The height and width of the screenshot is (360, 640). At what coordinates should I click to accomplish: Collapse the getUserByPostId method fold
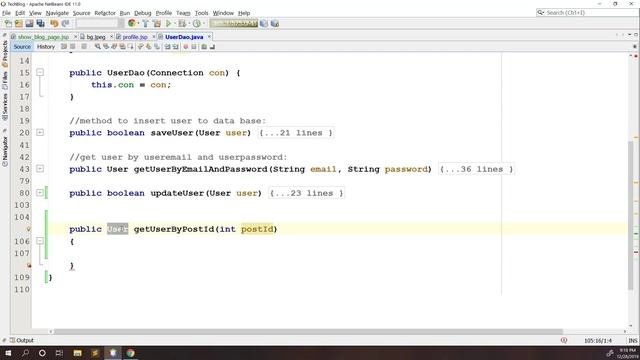point(40,241)
